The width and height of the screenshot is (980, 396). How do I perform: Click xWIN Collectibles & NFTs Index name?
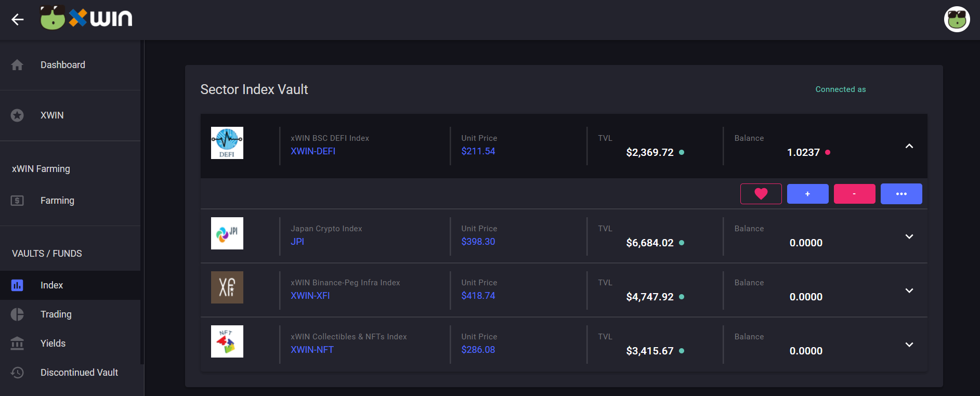[x=349, y=337]
